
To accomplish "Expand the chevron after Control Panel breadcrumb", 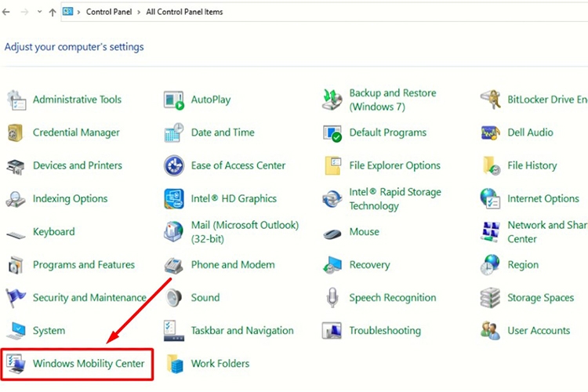I will coord(138,12).
